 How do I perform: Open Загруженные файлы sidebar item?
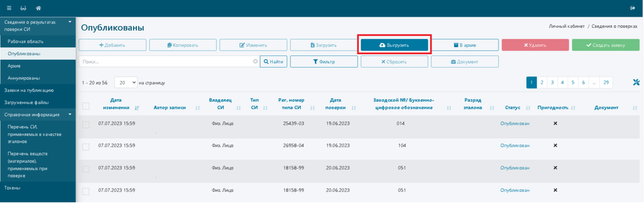[38, 103]
